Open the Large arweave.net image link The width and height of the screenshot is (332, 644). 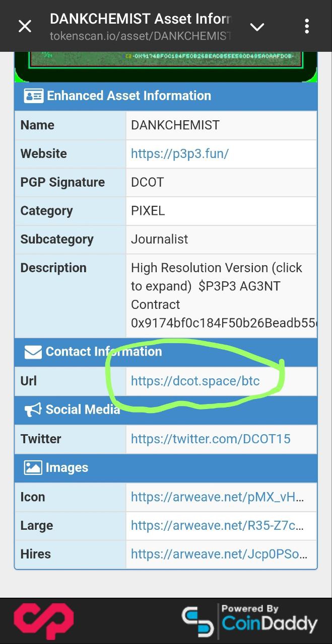pyautogui.click(x=218, y=526)
